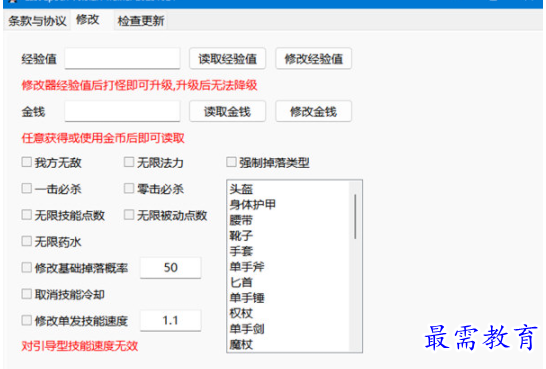Select 魔杖 in the drop type list
Viewport: 546px width, 369px height.
[288, 344]
